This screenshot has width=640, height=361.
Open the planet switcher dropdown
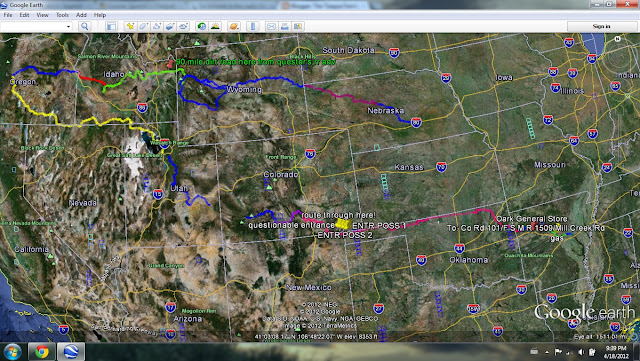pyautogui.click(x=234, y=27)
